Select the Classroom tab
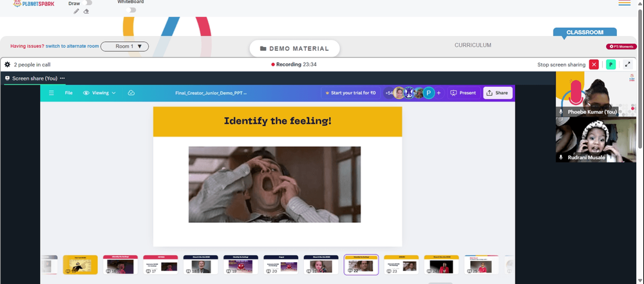 [585, 32]
